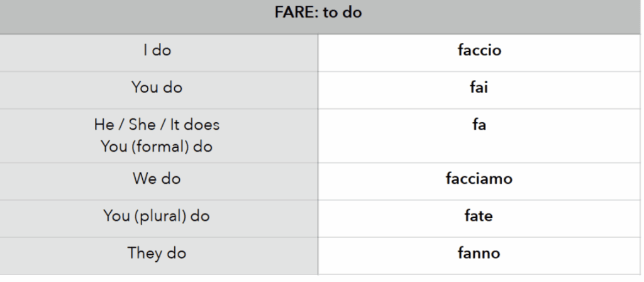Click 'to do' in the header
The width and height of the screenshot is (644, 282).
coord(343,13)
